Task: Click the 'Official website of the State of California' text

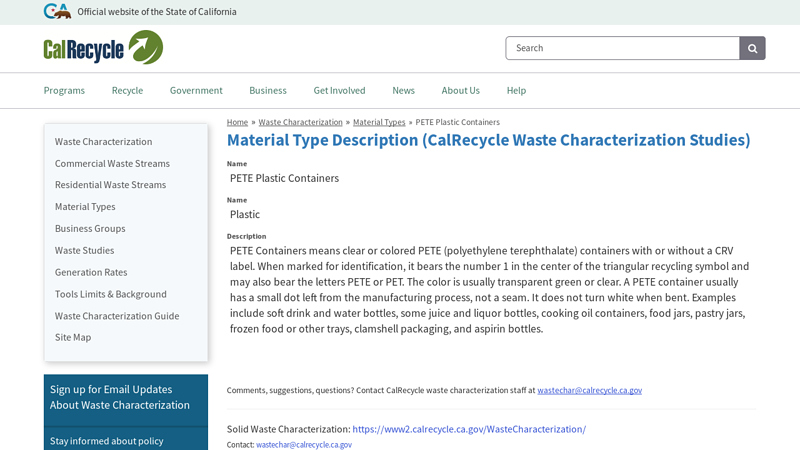Action: (157, 11)
